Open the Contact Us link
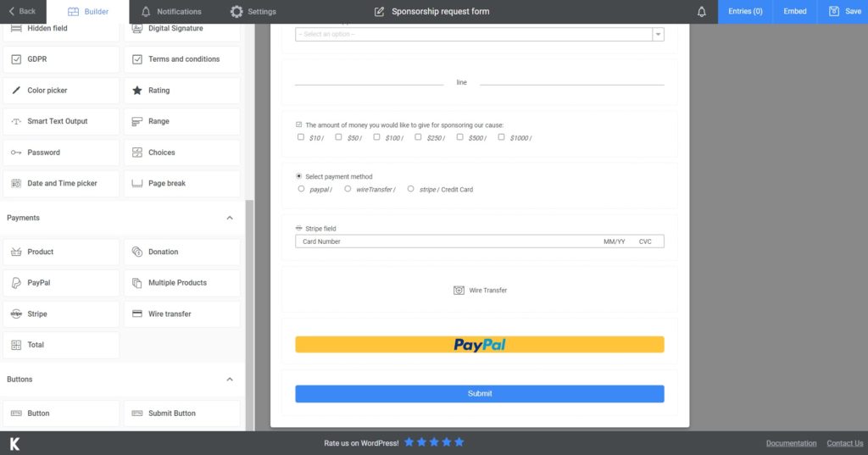The height and width of the screenshot is (455, 868). (845, 443)
